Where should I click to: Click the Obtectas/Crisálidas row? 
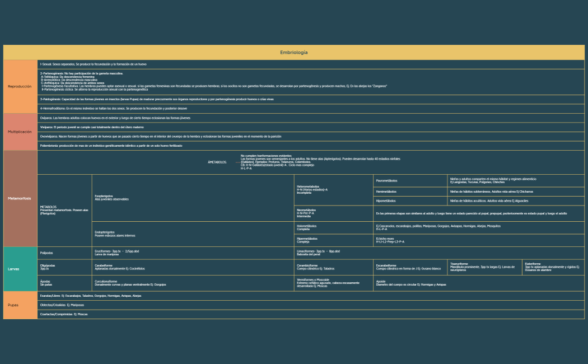tap(311, 305)
